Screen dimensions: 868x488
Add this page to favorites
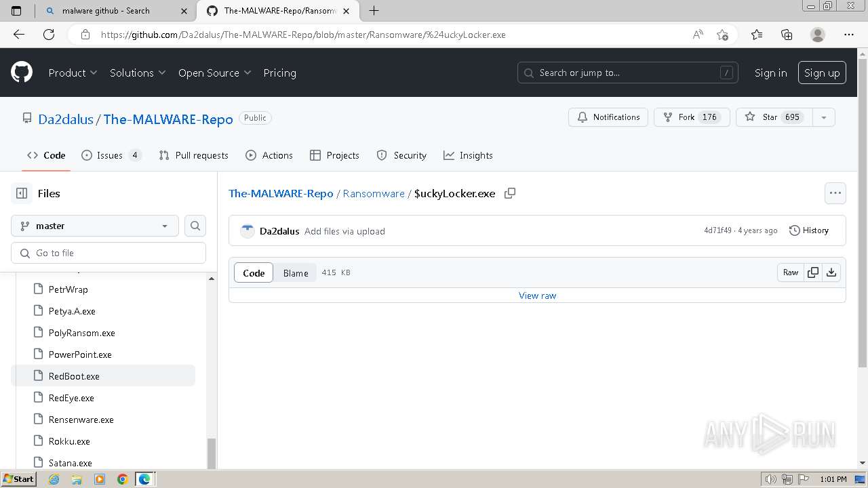[722, 35]
